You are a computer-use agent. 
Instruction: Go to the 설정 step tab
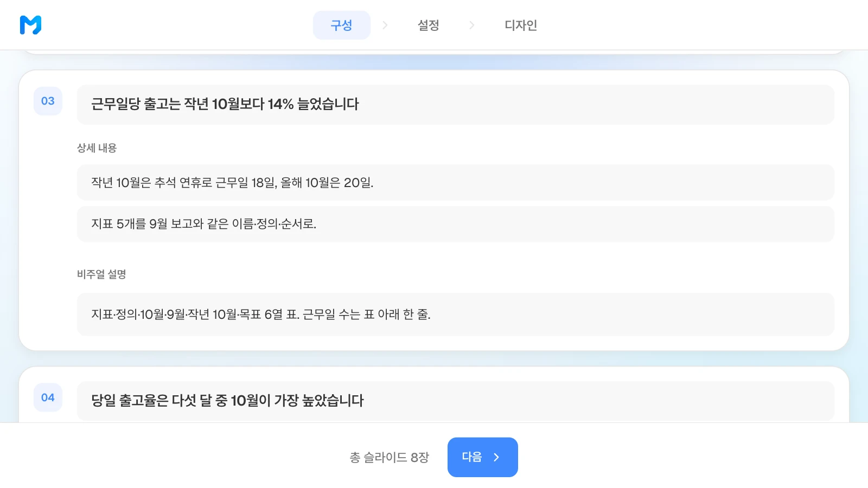coord(428,25)
